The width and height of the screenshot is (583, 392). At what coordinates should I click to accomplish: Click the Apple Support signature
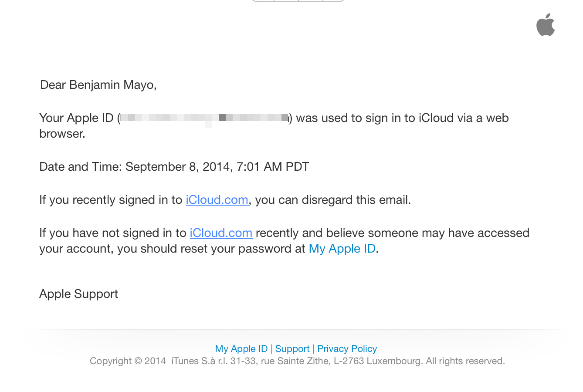pyautogui.click(x=78, y=294)
